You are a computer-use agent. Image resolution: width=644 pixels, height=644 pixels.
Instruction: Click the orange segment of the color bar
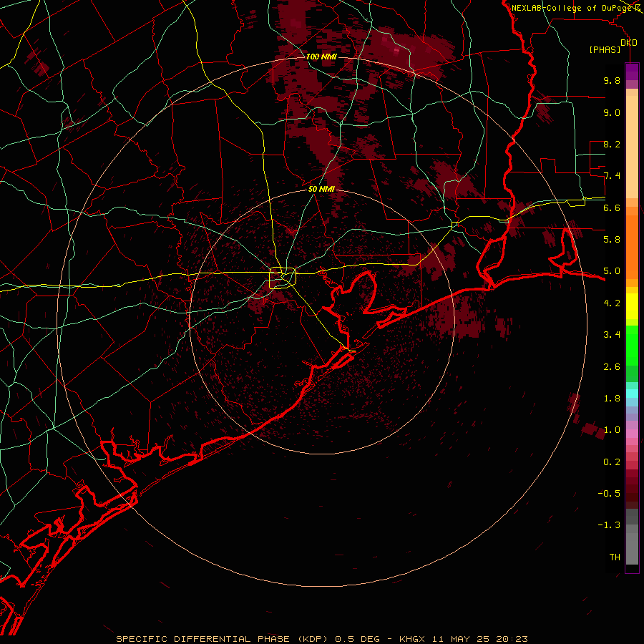pos(632,248)
